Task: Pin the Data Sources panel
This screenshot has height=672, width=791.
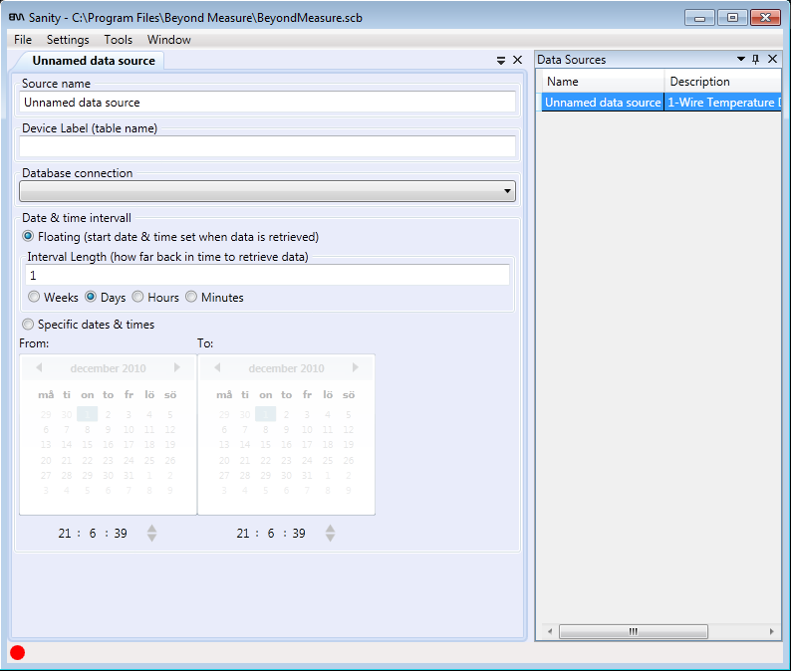Action: coord(756,60)
